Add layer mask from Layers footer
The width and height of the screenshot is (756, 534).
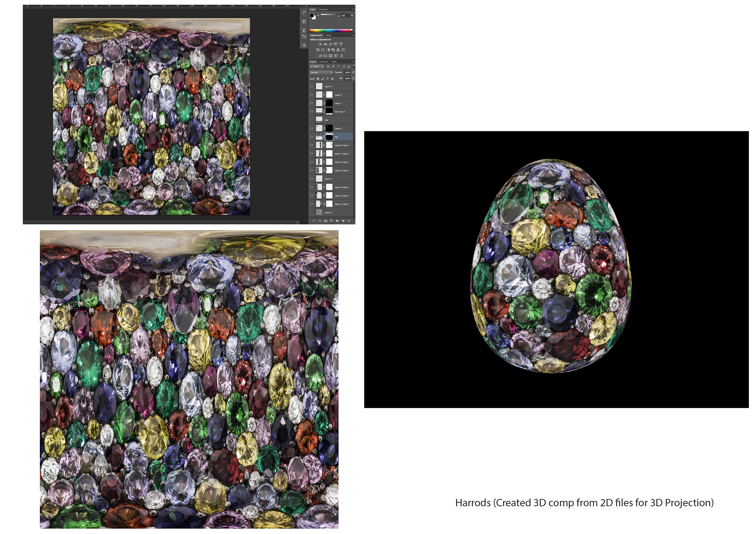[326, 221]
